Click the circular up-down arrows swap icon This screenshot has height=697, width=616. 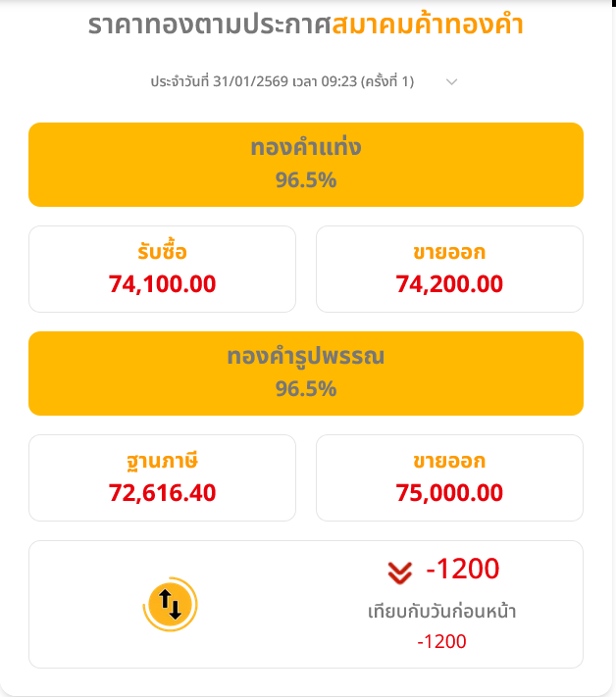point(171,604)
